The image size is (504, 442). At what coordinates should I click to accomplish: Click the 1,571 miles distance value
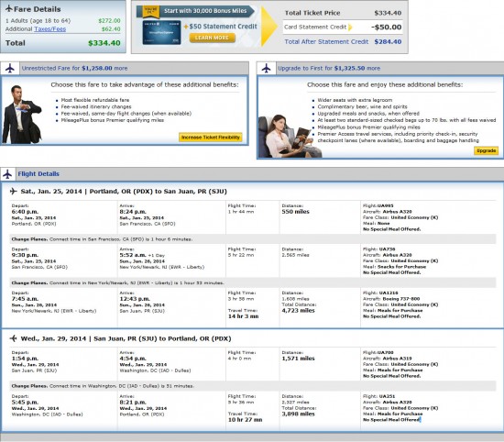[x=299, y=359]
